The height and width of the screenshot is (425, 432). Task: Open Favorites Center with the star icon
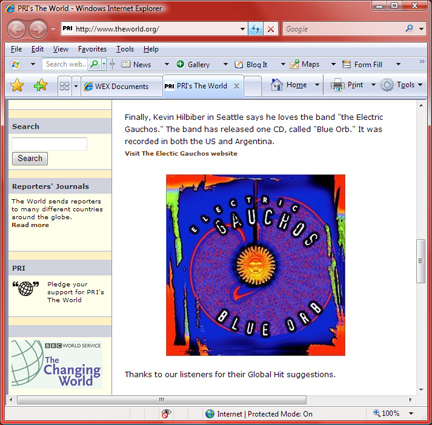(x=17, y=86)
